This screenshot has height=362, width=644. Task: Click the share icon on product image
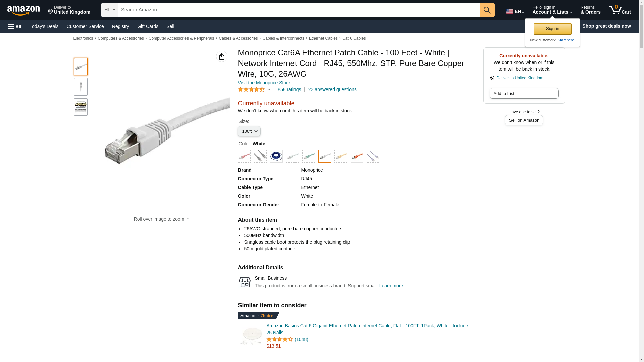221,56
